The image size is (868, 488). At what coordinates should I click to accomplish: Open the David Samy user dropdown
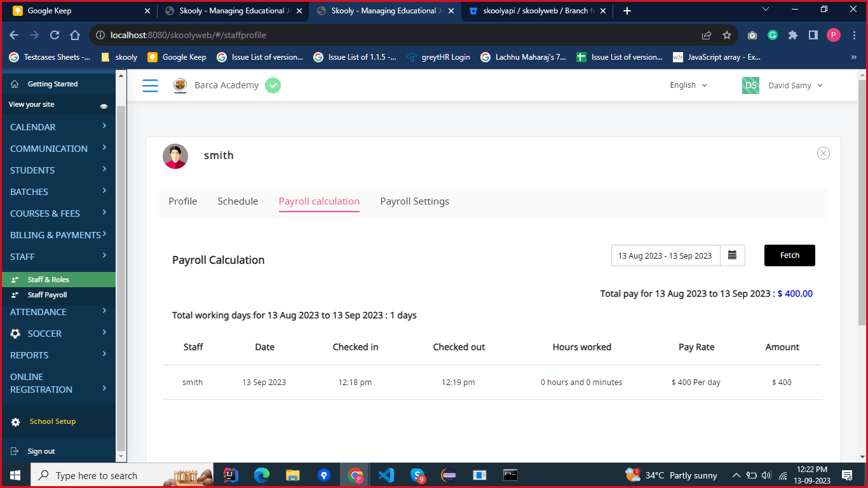click(x=796, y=85)
